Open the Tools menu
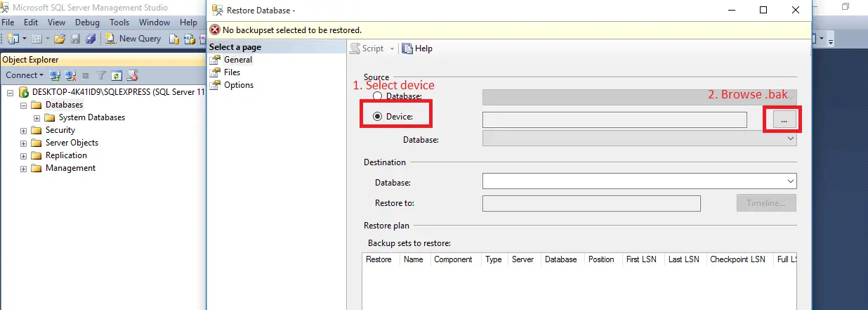Screen dimensions: 868x310 tap(119, 22)
